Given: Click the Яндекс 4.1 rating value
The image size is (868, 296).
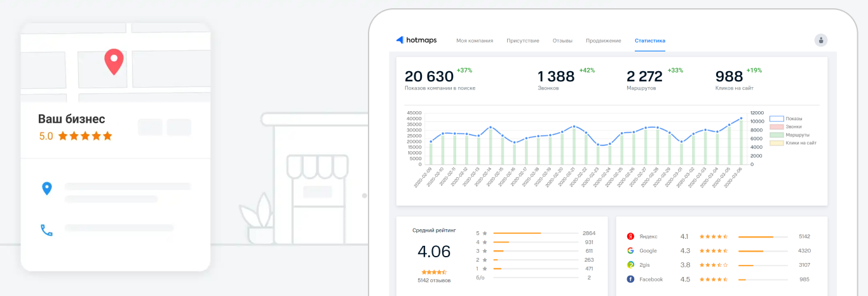Looking at the screenshot, I should click(684, 236).
